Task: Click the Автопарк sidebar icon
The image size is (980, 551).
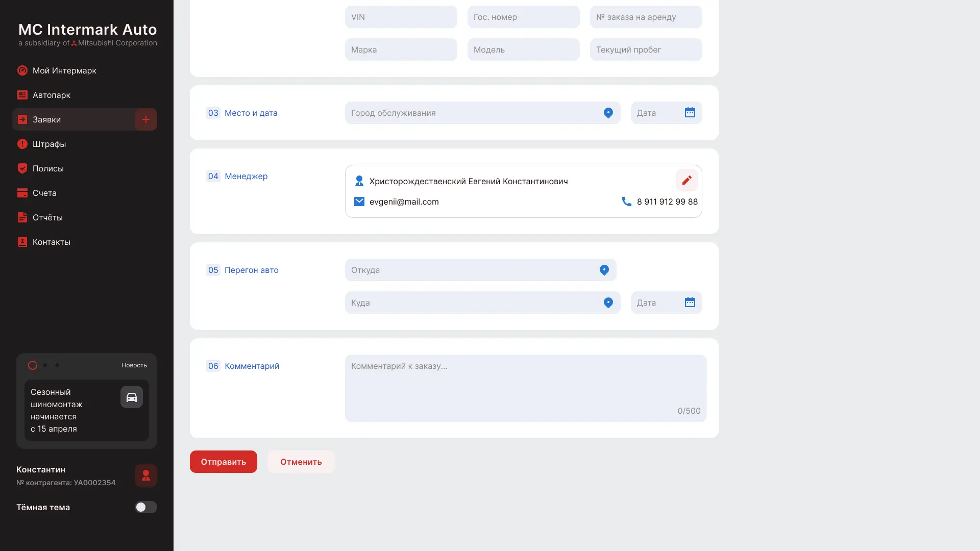Action: click(22, 95)
